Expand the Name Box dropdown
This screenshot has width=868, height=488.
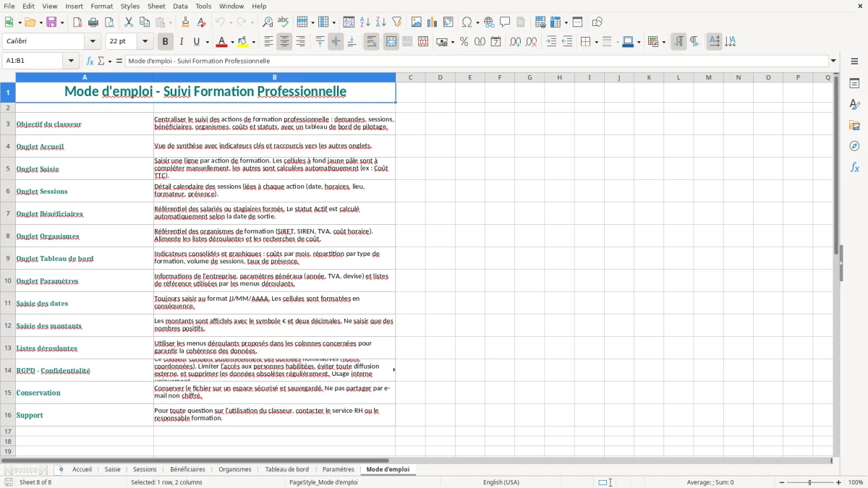pyautogui.click(x=71, y=61)
